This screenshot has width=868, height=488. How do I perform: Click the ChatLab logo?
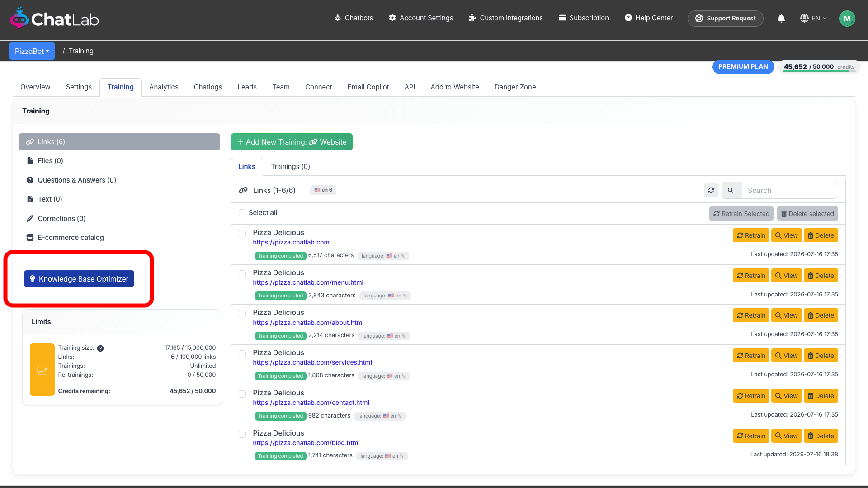pyautogui.click(x=54, y=19)
